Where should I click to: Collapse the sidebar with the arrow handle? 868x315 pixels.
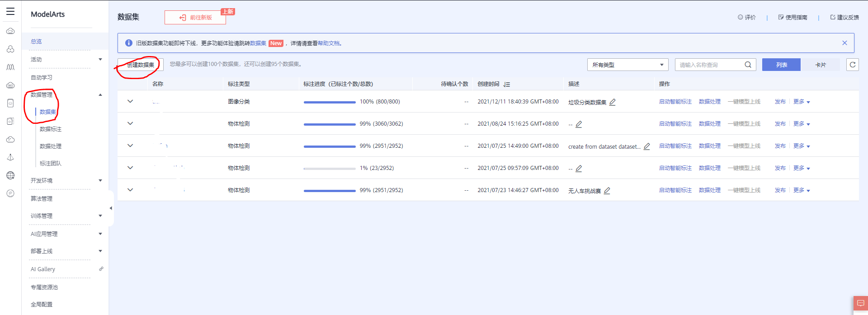[x=111, y=208]
